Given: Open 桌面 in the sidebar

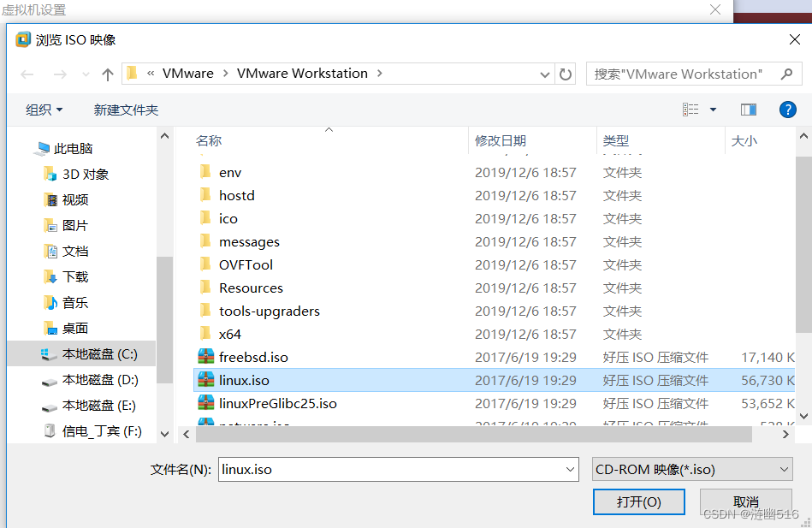Looking at the screenshot, I should pos(66,329).
